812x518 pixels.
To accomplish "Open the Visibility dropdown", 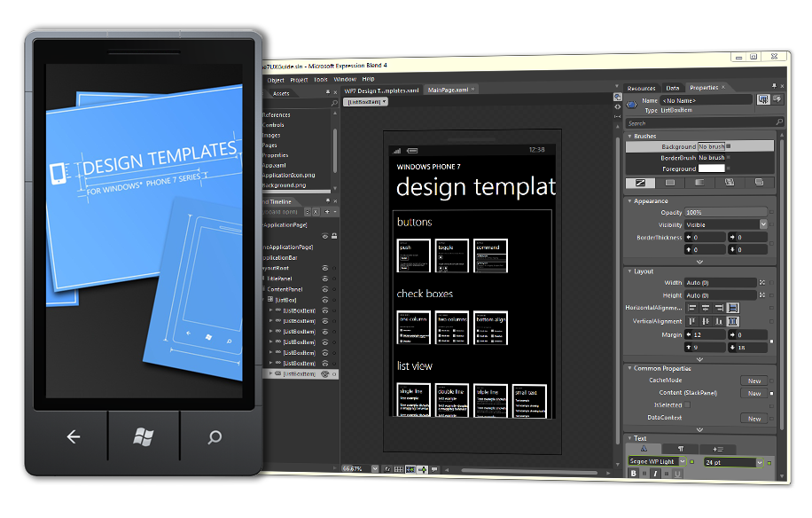I will tap(763, 224).
